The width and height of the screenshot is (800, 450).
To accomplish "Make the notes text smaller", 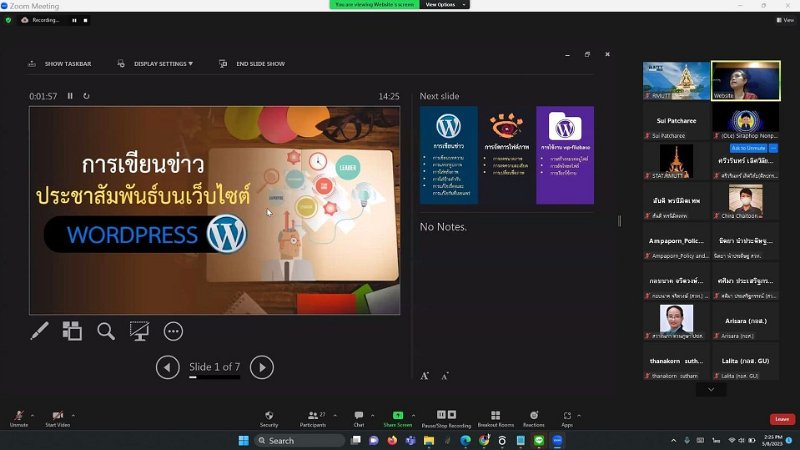I will tap(444, 377).
